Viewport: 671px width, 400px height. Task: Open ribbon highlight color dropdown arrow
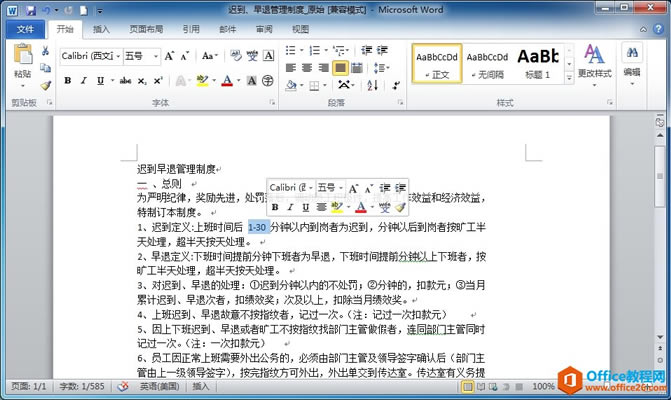coord(214,80)
